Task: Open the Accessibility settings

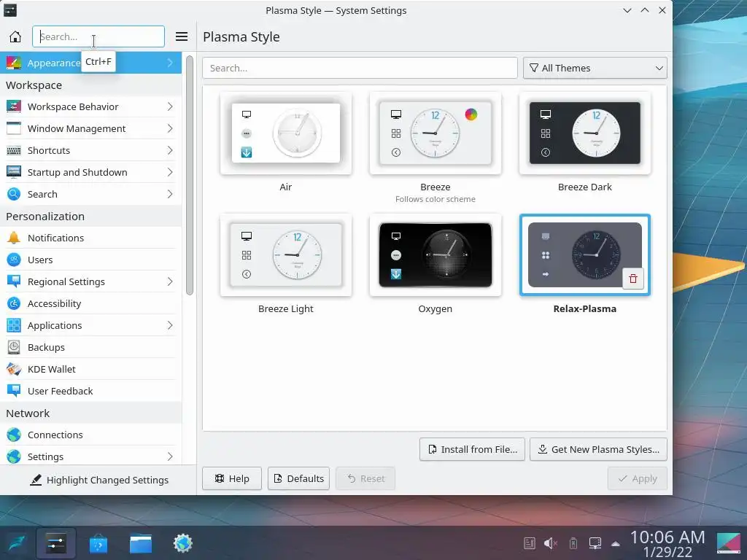Action: pos(90,303)
